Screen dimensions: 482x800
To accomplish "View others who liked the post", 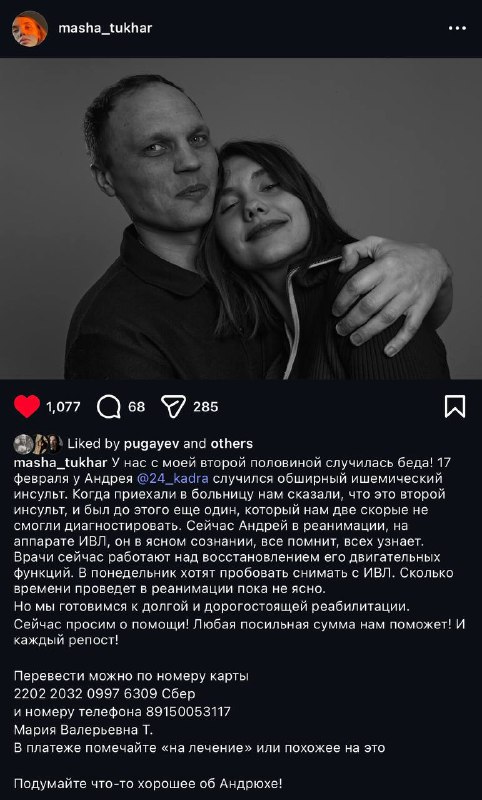I will (x=232, y=444).
